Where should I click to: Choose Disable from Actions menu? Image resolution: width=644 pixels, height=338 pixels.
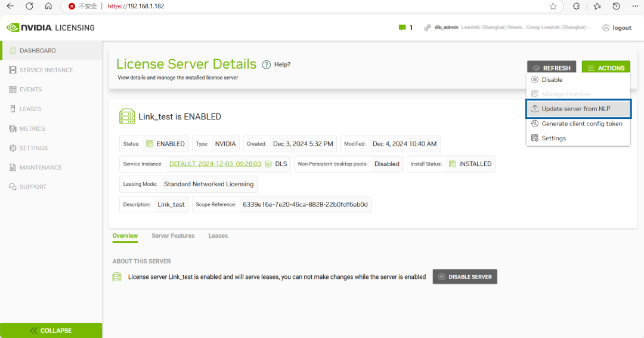click(578, 80)
